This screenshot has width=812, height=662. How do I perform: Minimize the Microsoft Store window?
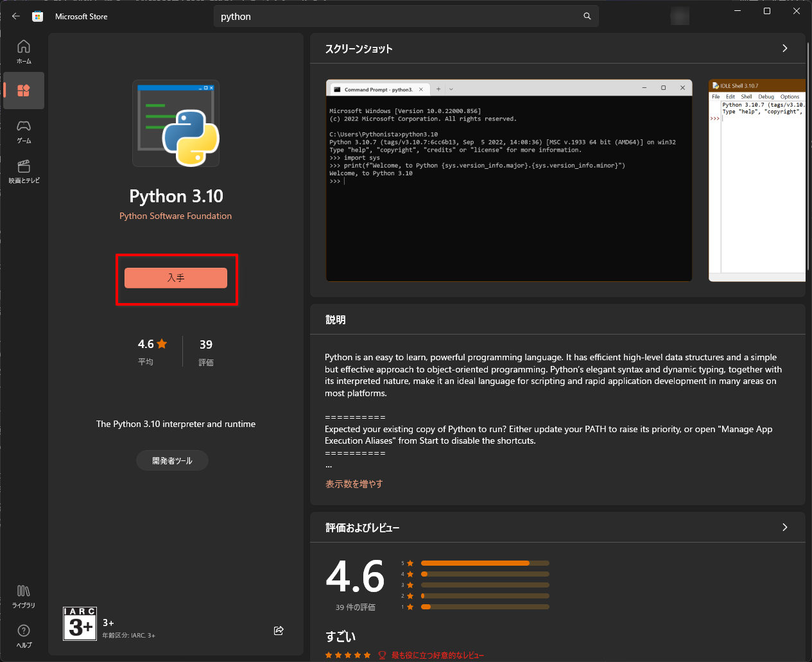(738, 11)
